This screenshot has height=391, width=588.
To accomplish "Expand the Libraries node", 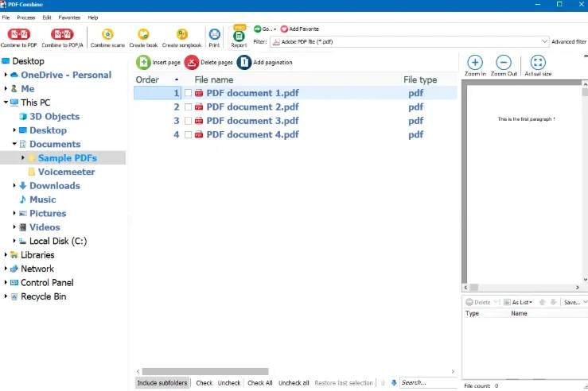I will point(6,254).
